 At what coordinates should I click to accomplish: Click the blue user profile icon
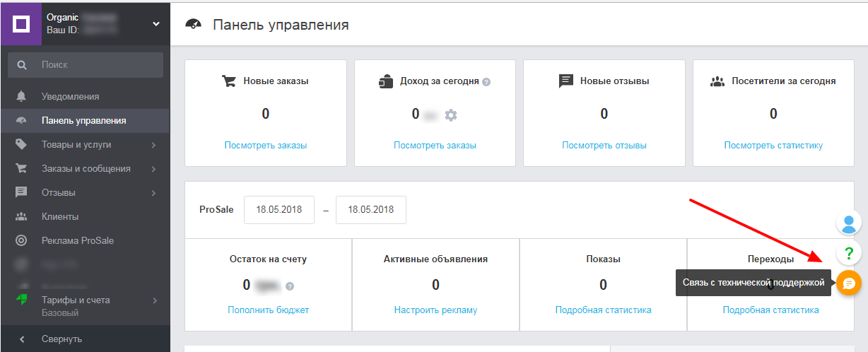pos(849,223)
